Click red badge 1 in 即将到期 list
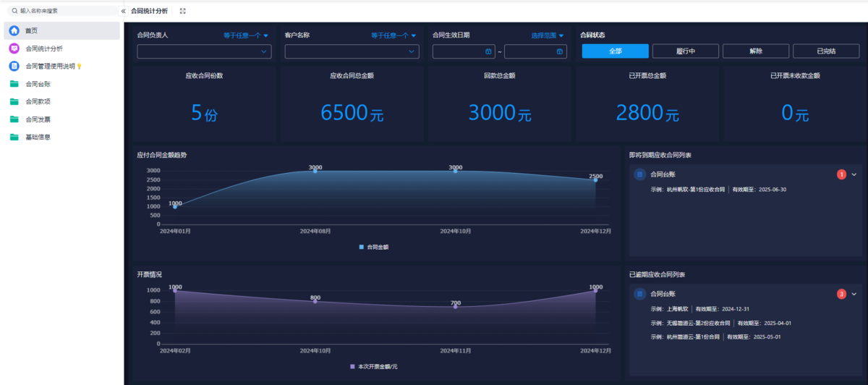Viewport: 868px width, 385px height. point(841,174)
